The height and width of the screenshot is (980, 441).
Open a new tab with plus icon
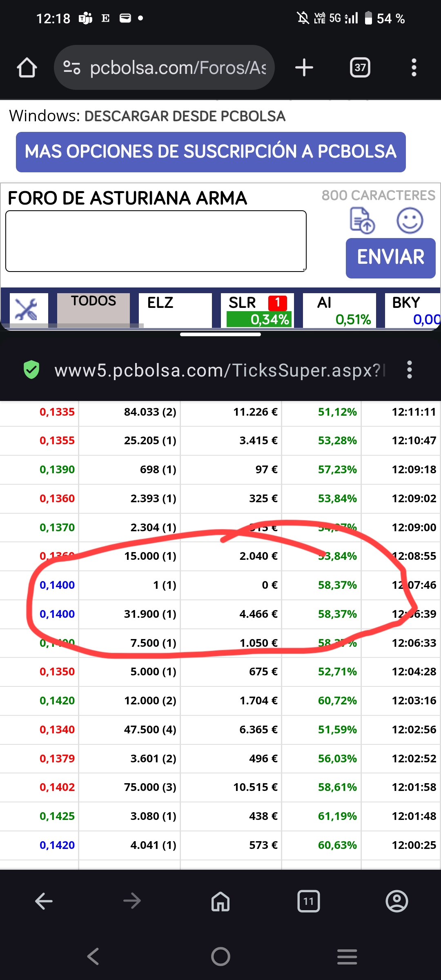(x=304, y=67)
